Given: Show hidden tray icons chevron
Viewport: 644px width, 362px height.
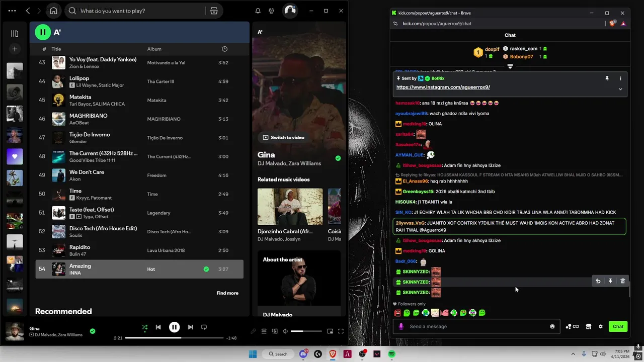Looking at the screenshot, I should [x=573, y=354].
